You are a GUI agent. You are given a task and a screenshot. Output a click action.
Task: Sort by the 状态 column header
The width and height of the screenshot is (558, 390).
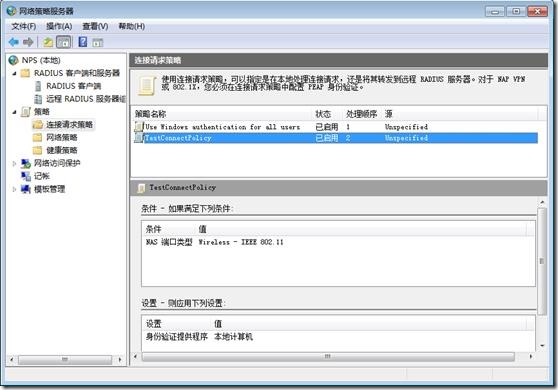tap(327, 114)
